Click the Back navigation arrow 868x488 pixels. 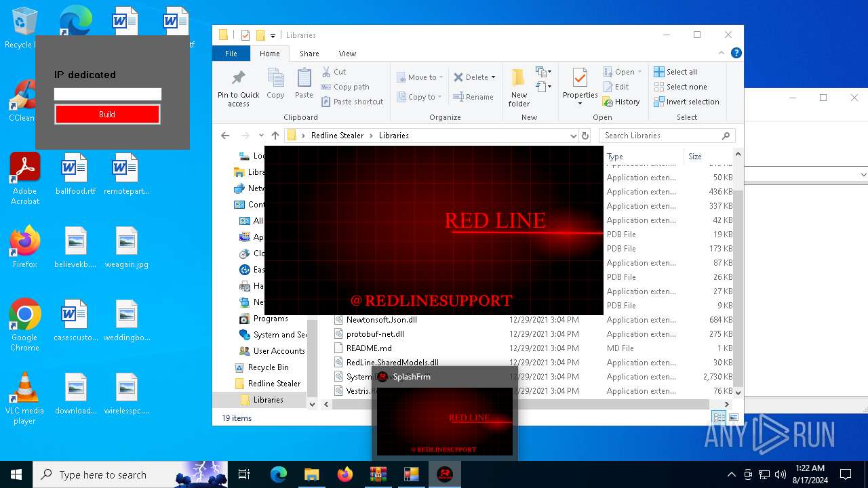[226, 136]
